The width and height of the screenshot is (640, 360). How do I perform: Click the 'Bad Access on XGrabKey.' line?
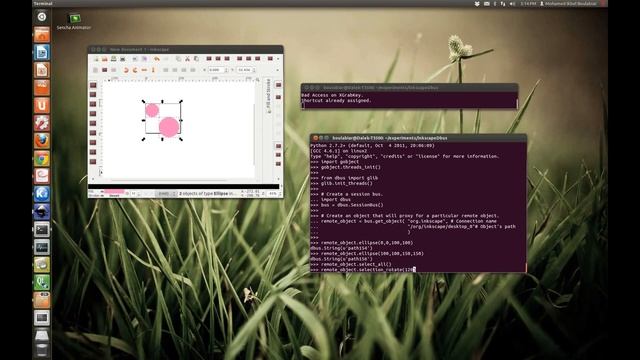[332, 95]
